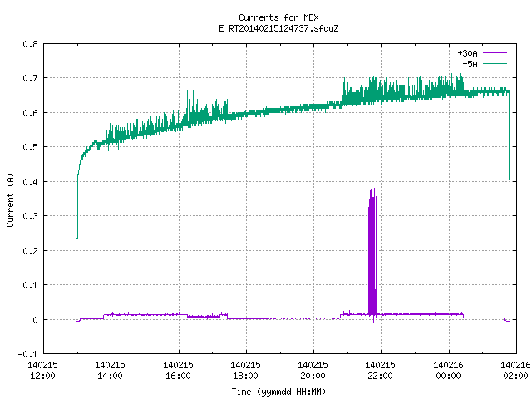Select the filename E_RT20140215124737.sfduZ subtitle
The height and width of the screenshot is (399, 532).
pyautogui.click(x=278, y=28)
